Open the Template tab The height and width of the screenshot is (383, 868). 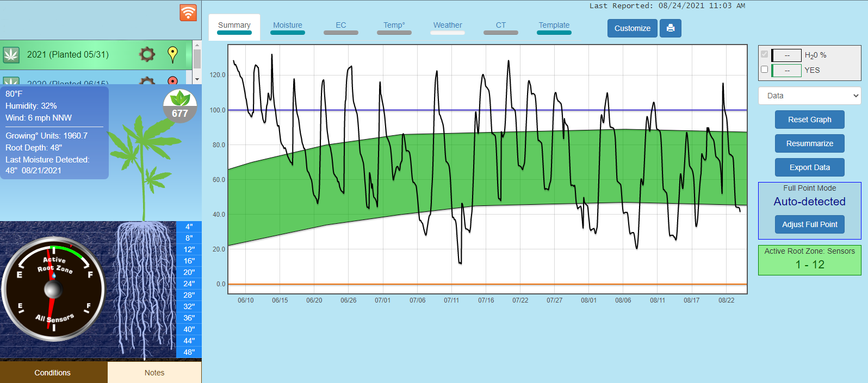point(554,27)
